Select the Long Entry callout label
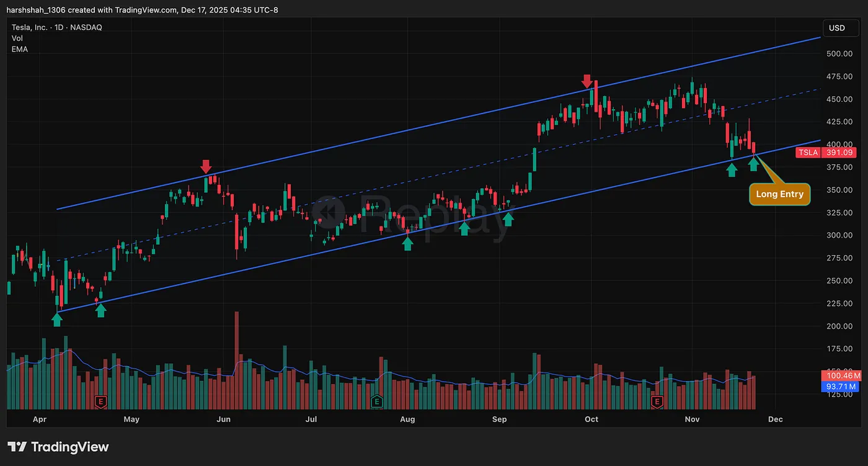Image resolution: width=868 pixels, height=466 pixels. [x=779, y=194]
